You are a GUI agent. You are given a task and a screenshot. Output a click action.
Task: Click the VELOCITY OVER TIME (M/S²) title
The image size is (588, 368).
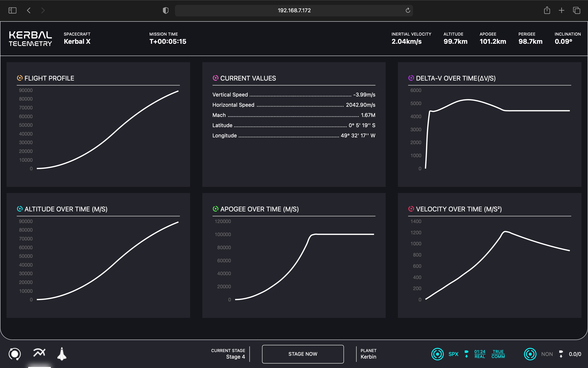pyautogui.click(x=459, y=209)
